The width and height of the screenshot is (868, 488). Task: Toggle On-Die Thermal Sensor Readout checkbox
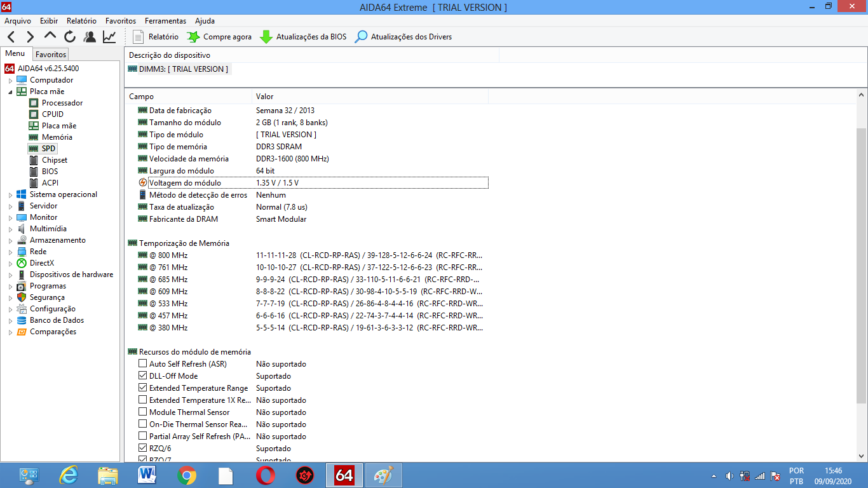point(142,424)
